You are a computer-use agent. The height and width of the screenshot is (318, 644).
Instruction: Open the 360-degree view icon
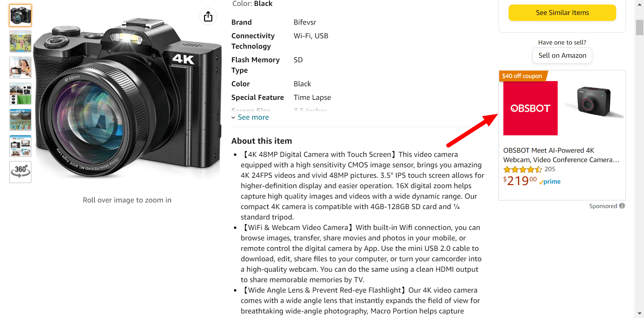[20, 172]
